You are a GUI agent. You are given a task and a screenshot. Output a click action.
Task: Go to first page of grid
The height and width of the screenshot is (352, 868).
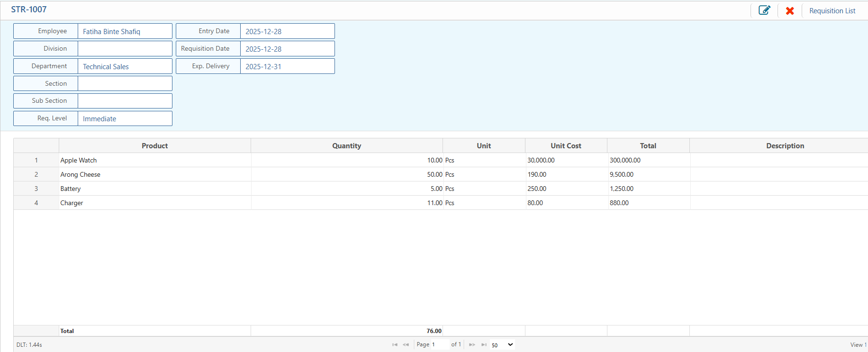click(395, 344)
